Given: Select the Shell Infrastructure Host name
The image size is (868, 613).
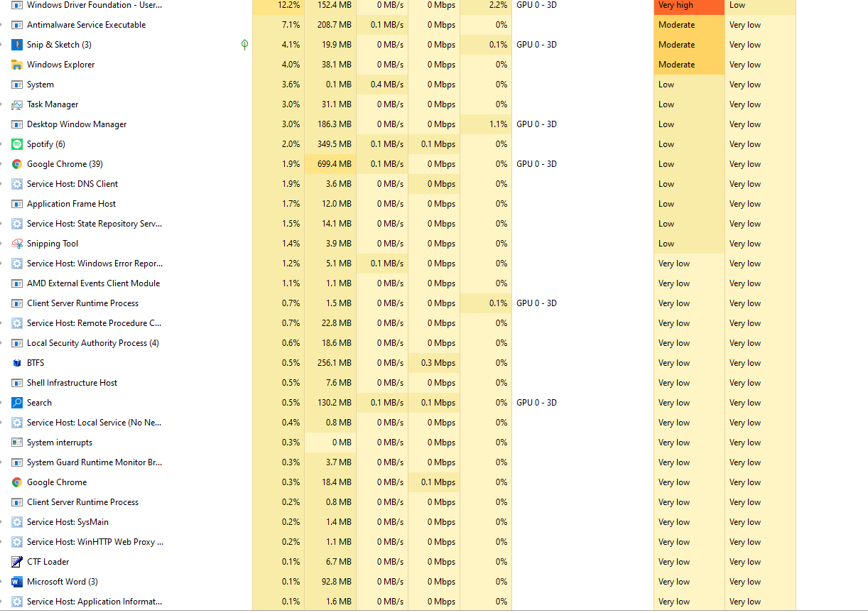Looking at the screenshot, I should click(x=72, y=383).
